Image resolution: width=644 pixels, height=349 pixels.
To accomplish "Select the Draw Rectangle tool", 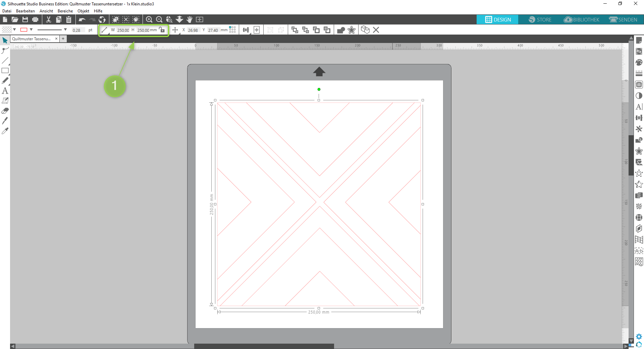I will click(x=5, y=71).
